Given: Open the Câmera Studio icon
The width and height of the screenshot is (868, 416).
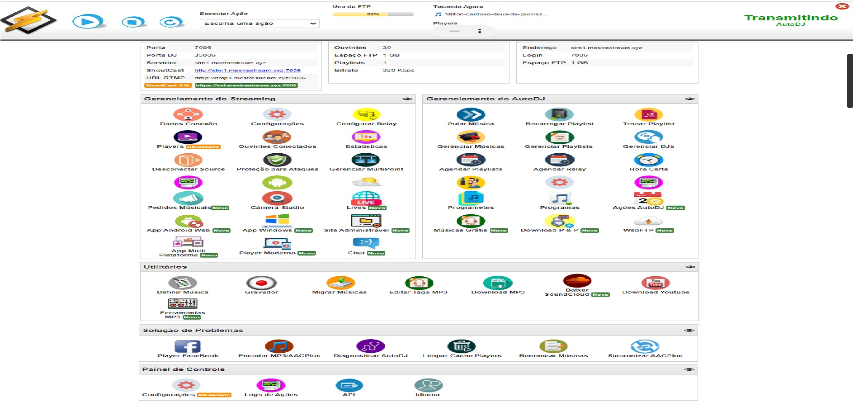Looking at the screenshot, I should click(x=277, y=199).
